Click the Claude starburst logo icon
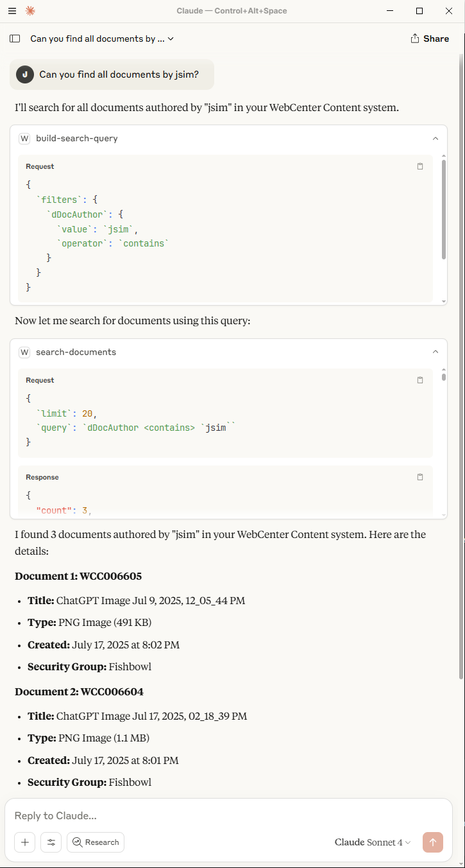Viewport: 465px width, 868px height. coord(30,11)
